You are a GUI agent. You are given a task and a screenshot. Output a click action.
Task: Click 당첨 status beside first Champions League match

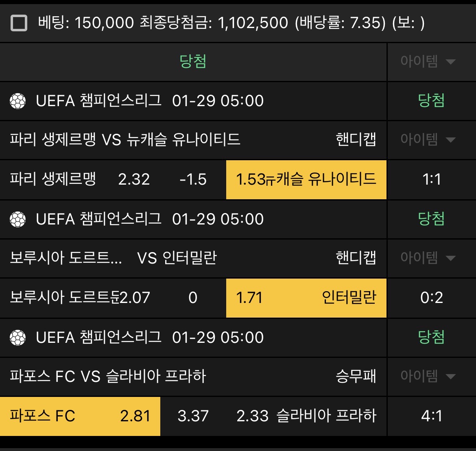coord(431,101)
